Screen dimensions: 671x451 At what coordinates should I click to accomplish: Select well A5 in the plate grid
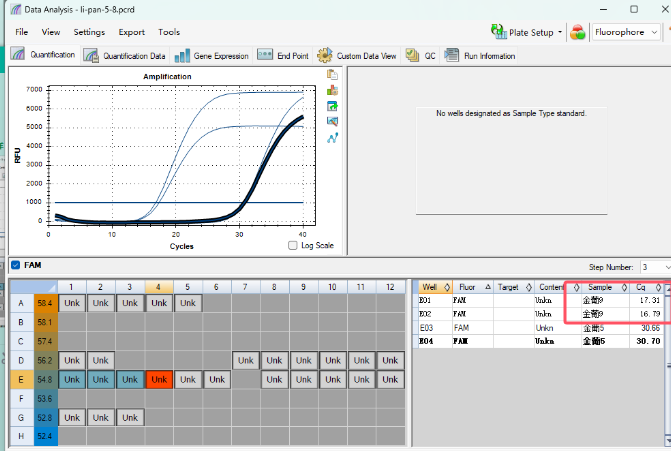point(188,303)
